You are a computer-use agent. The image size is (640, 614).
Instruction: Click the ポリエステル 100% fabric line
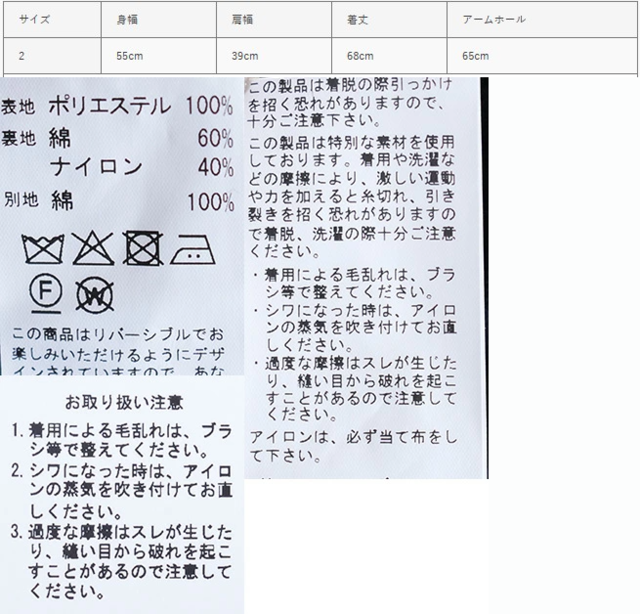pyautogui.click(x=118, y=105)
